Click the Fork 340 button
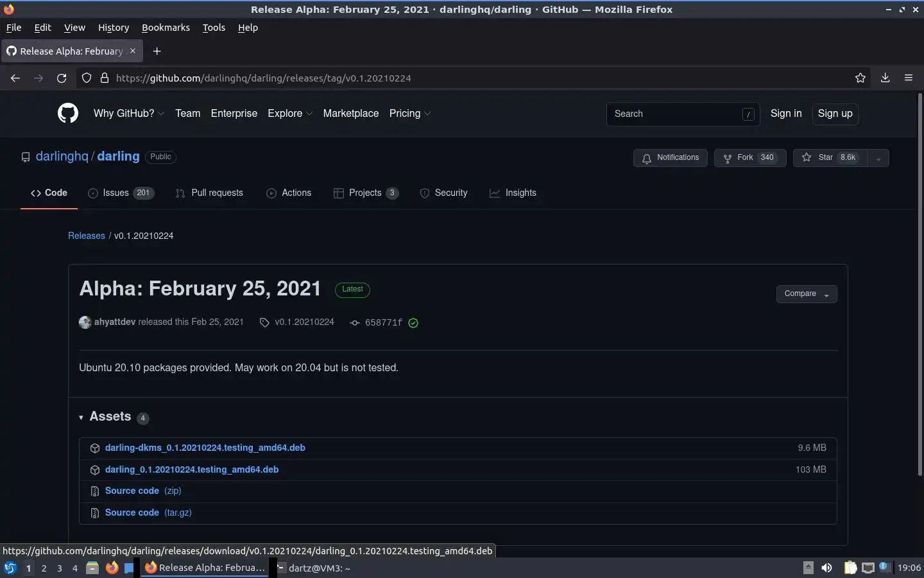Viewport: 924px width, 578px height. (750, 158)
